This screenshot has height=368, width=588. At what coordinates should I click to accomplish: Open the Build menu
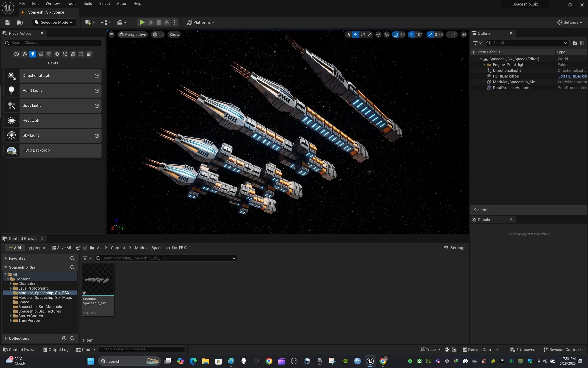point(88,4)
